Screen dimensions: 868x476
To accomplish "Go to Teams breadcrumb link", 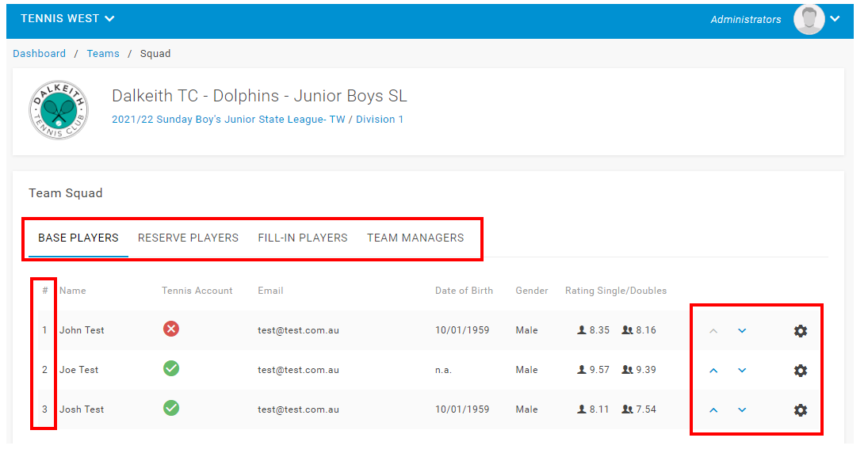I will pos(103,54).
